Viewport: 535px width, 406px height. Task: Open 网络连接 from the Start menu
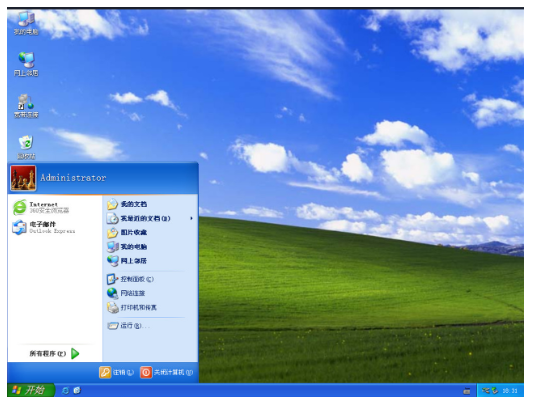(150, 293)
